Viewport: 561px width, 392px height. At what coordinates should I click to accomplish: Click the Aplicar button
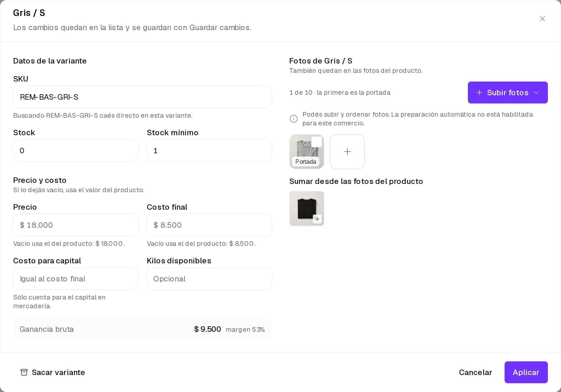pyautogui.click(x=526, y=372)
